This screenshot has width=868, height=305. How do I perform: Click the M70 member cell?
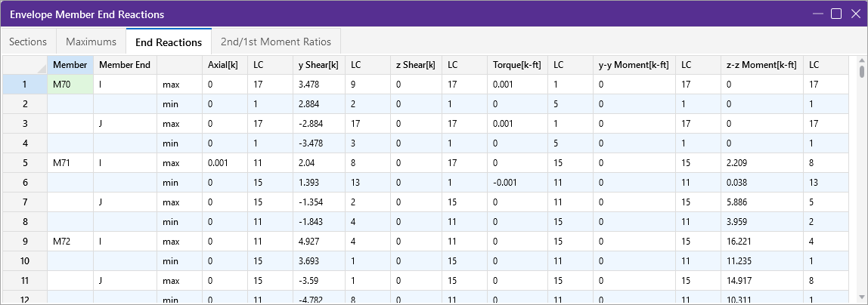tap(70, 85)
